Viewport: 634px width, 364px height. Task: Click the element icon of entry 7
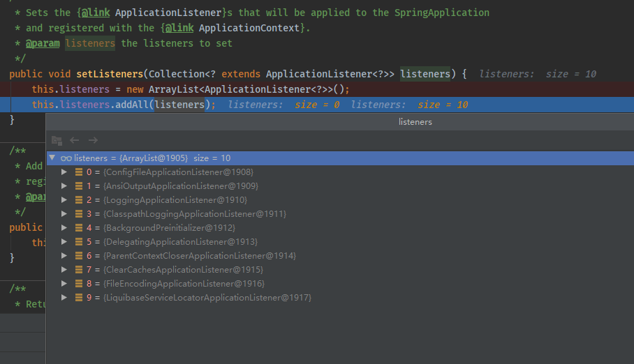(x=79, y=269)
